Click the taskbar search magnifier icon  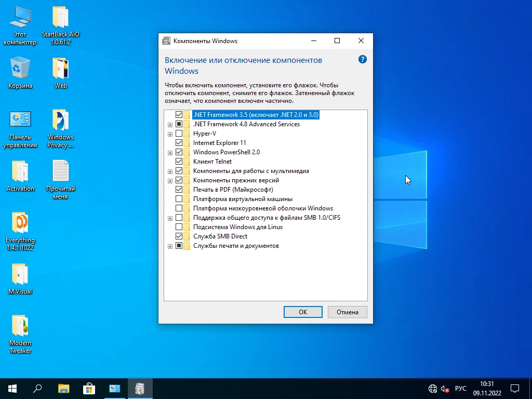(x=37, y=388)
